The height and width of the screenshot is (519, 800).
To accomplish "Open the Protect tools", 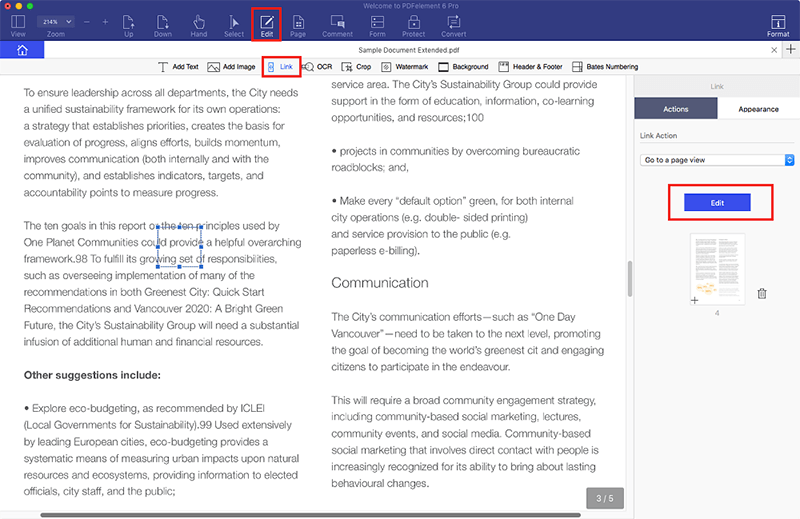I will click(x=413, y=26).
